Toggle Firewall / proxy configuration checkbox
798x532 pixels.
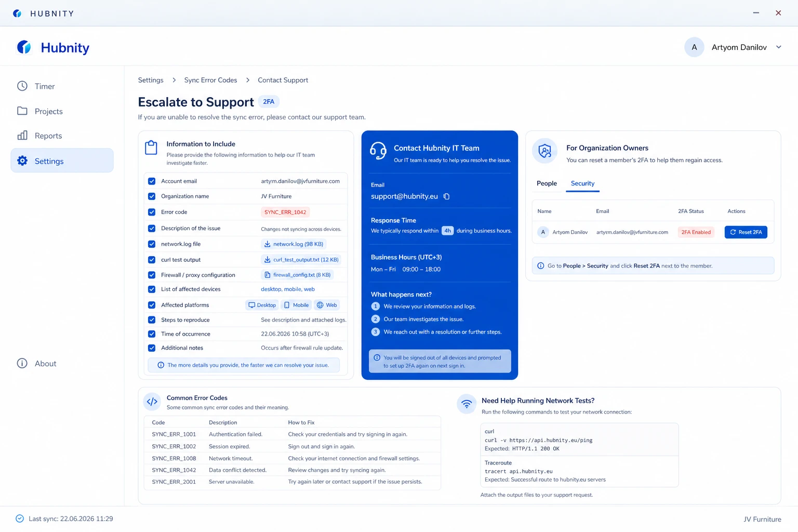pyautogui.click(x=152, y=275)
